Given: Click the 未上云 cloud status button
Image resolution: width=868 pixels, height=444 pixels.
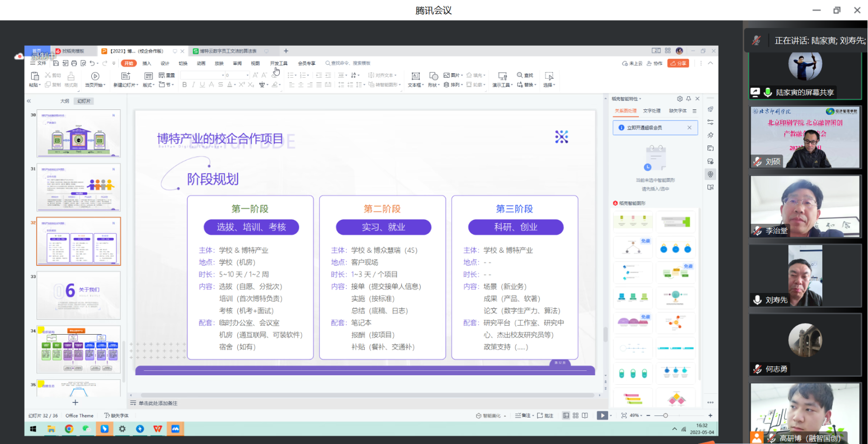Looking at the screenshot, I should pyautogui.click(x=632, y=63).
